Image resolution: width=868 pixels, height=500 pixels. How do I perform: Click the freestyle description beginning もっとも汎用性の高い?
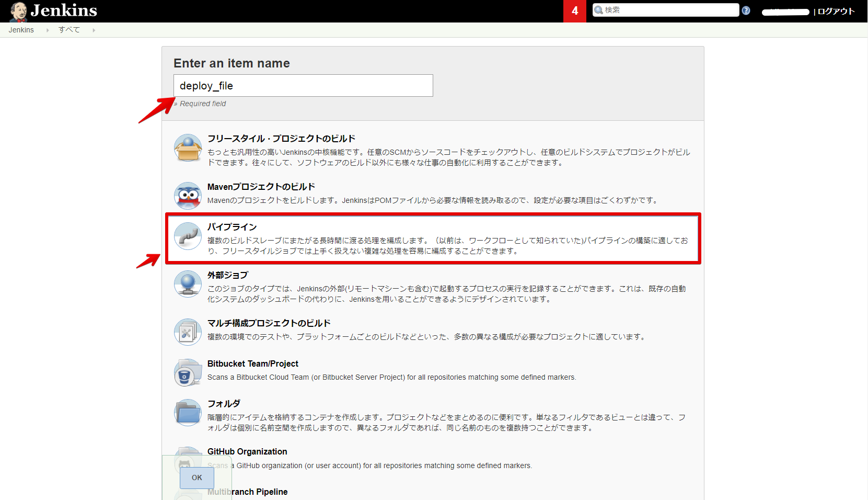click(x=449, y=157)
